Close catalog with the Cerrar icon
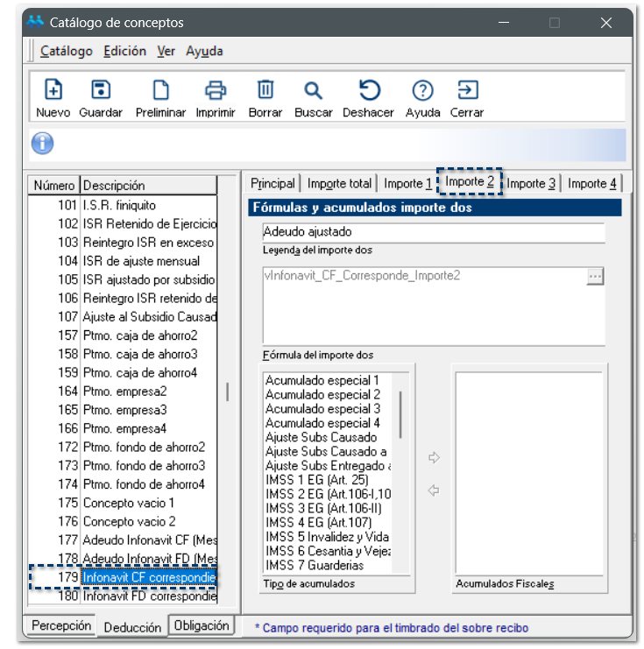The image size is (644, 649). click(467, 91)
